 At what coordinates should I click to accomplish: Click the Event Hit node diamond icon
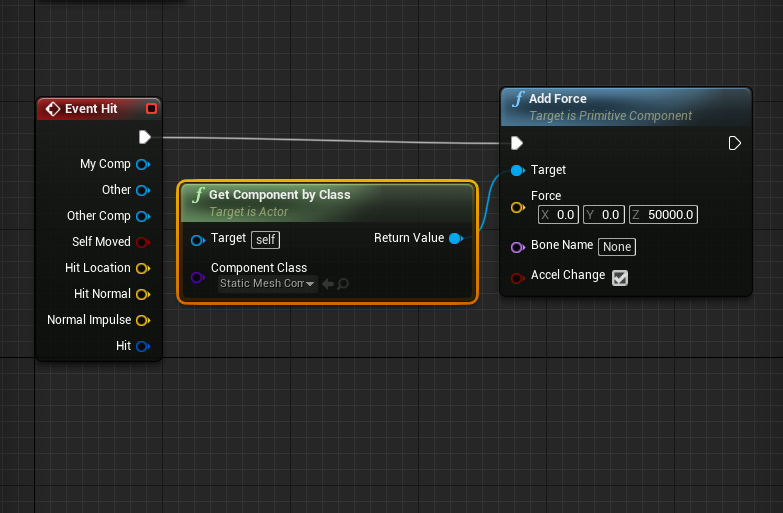tap(53, 109)
